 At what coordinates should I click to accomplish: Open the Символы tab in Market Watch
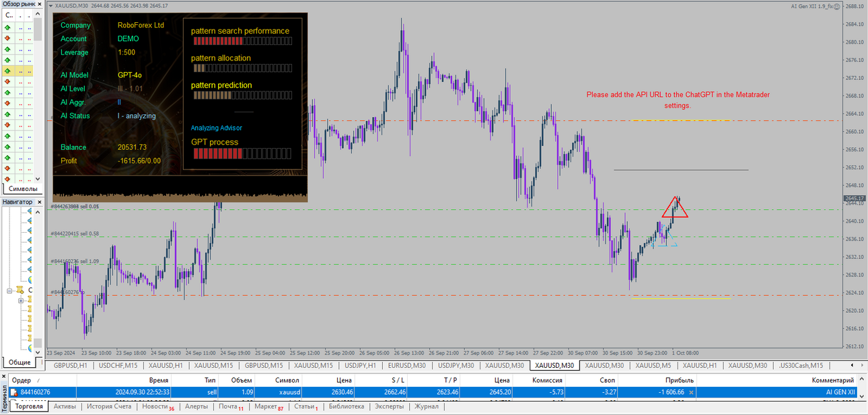(x=23, y=189)
